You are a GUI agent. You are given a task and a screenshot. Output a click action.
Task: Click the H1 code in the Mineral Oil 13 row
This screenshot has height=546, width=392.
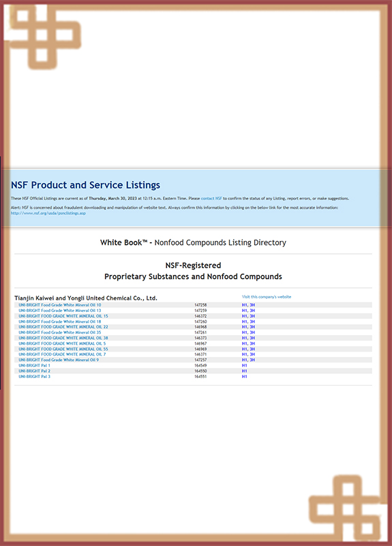click(245, 311)
